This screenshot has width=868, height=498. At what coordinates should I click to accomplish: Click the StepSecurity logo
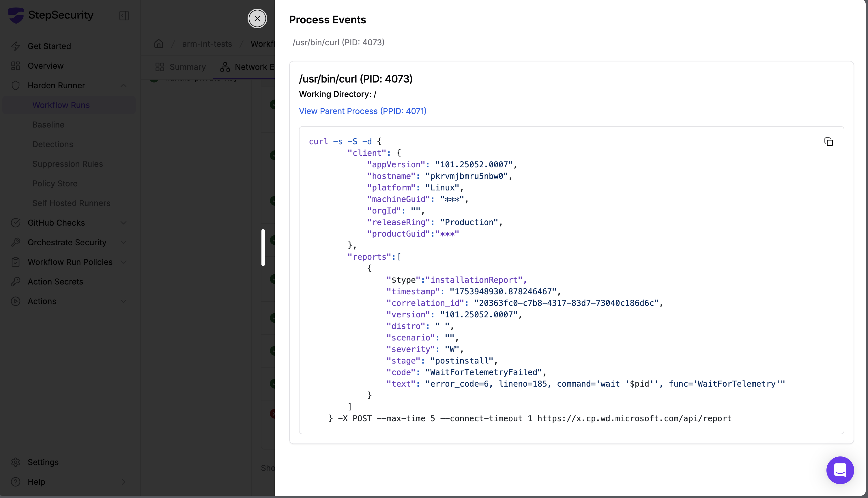(x=16, y=15)
